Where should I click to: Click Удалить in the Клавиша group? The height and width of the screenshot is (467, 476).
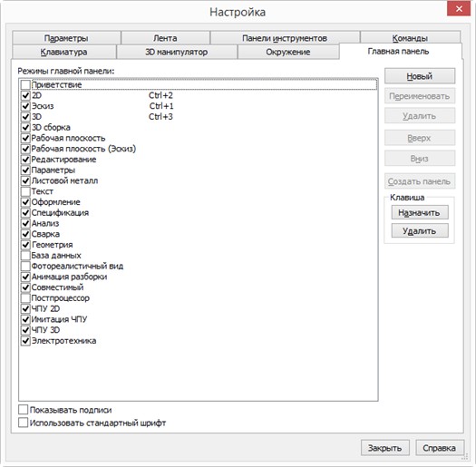tap(420, 230)
